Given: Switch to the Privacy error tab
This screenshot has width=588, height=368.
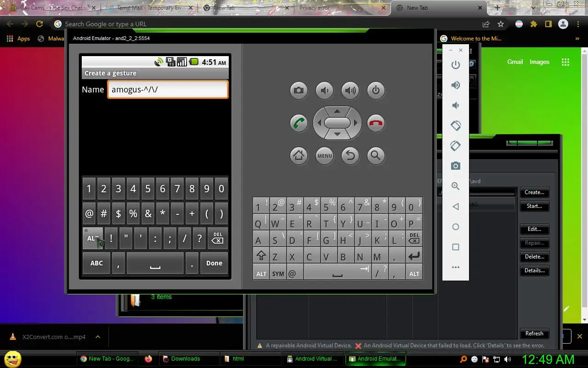Looking at the screenshot, I should click(x=340, y=8).
